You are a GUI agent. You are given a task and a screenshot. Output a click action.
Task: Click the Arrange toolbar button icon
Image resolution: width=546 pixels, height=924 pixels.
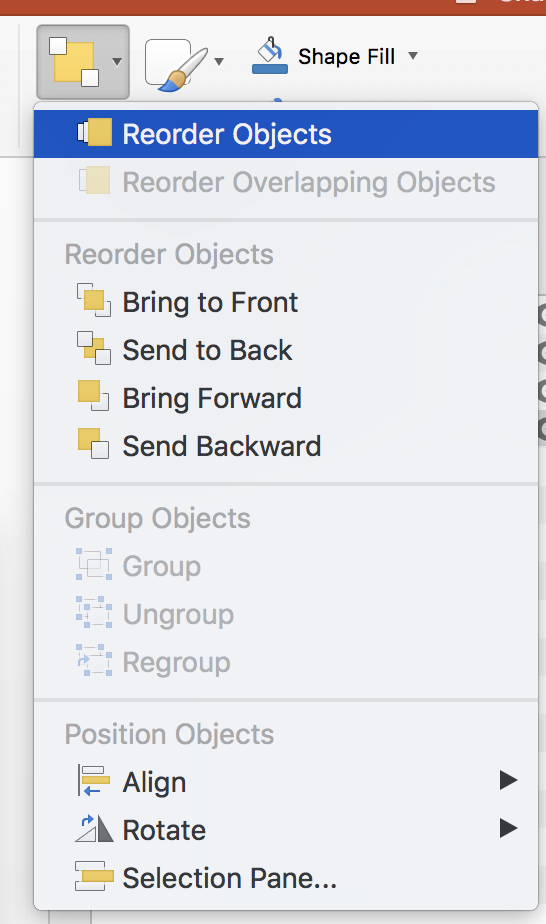click(x=74, y=61)
